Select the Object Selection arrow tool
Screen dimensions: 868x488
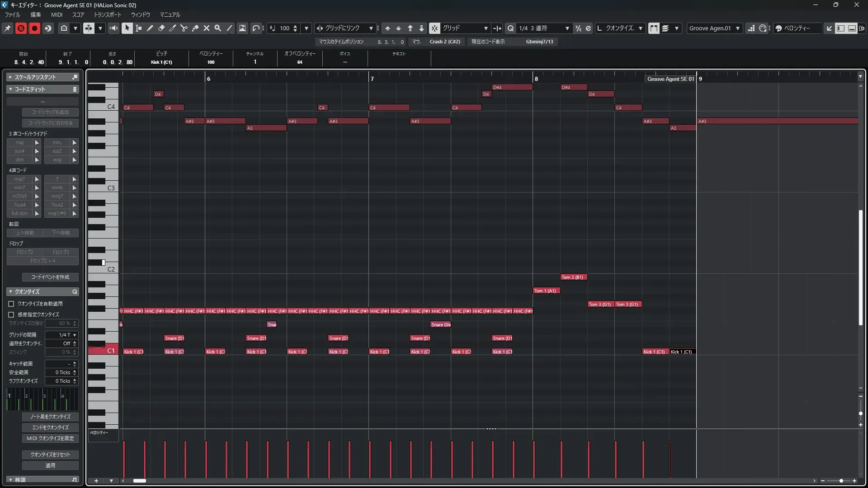[127, 28]
